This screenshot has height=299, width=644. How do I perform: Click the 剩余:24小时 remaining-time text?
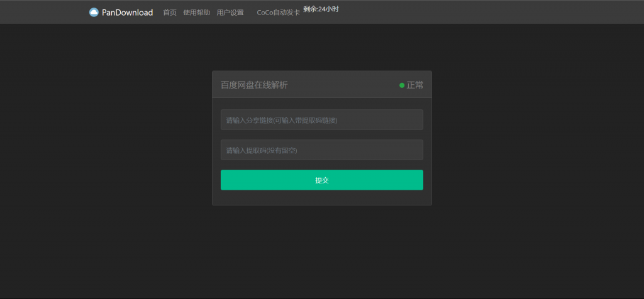coord(321,9)
